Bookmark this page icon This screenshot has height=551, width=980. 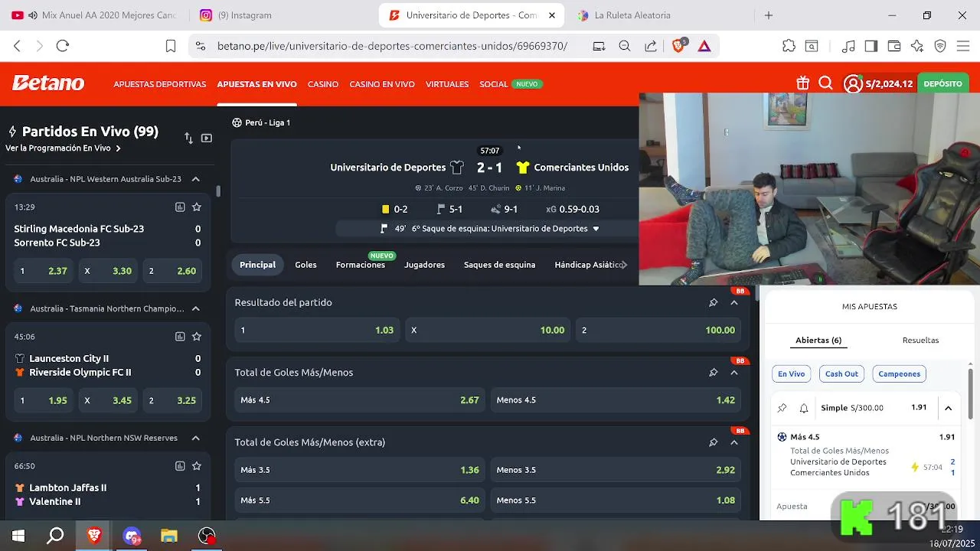tap(171, 46)
